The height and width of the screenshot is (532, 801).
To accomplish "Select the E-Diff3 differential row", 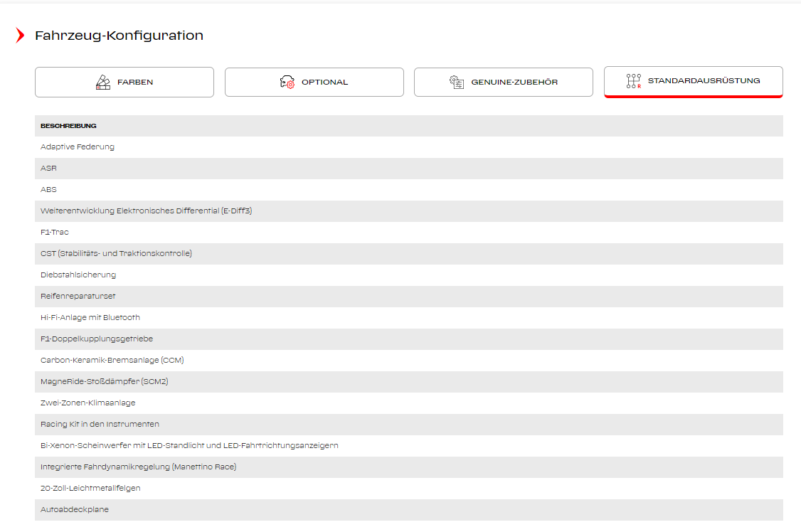I will pyautogui.click(x=147, y=211).
